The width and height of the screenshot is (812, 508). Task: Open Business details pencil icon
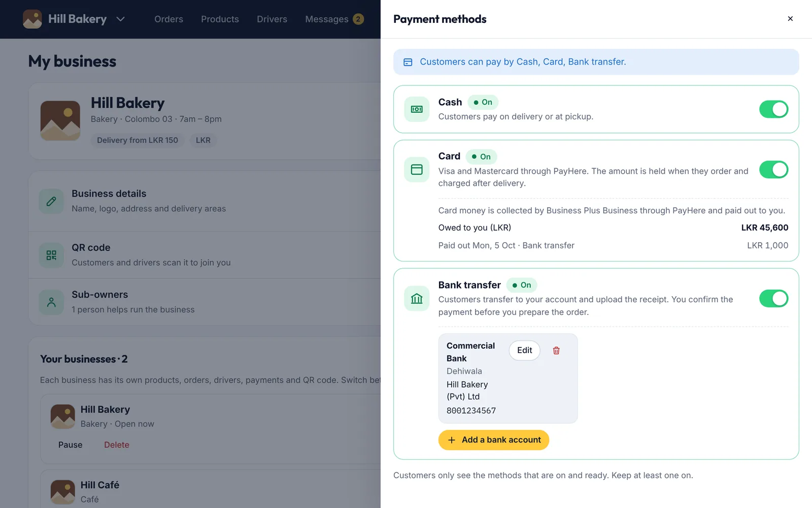(51, 202)
